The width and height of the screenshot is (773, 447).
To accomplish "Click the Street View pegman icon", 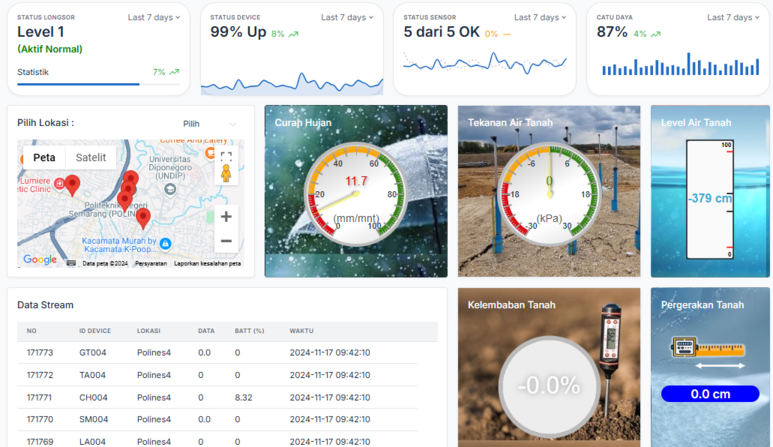I will [226, 175].
